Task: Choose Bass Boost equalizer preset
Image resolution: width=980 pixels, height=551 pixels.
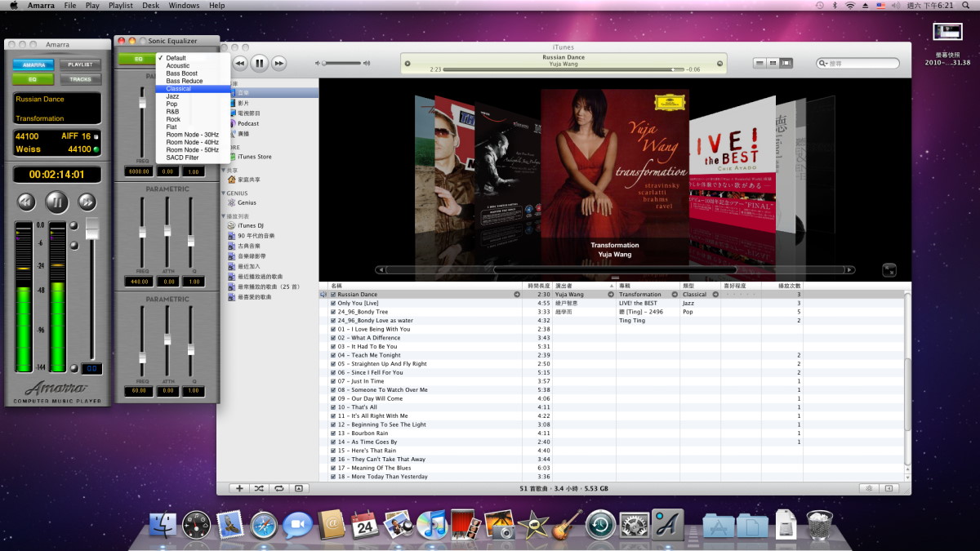Action: coord(193,73)
